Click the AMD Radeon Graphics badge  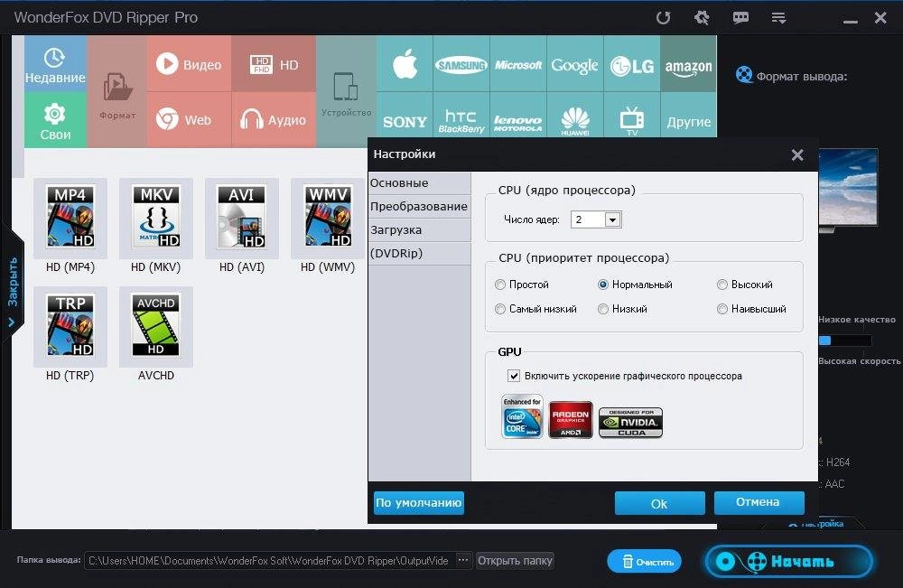pos(571,420)
